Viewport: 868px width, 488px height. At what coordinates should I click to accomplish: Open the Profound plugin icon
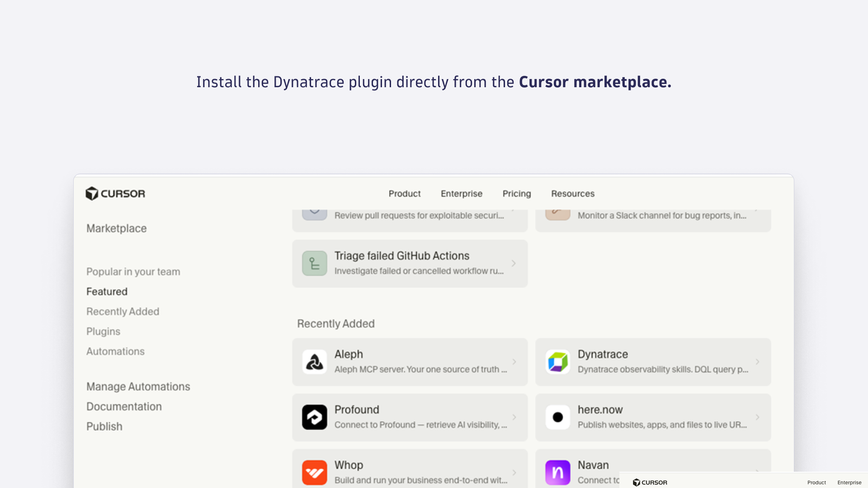click(x=315, y=417)
